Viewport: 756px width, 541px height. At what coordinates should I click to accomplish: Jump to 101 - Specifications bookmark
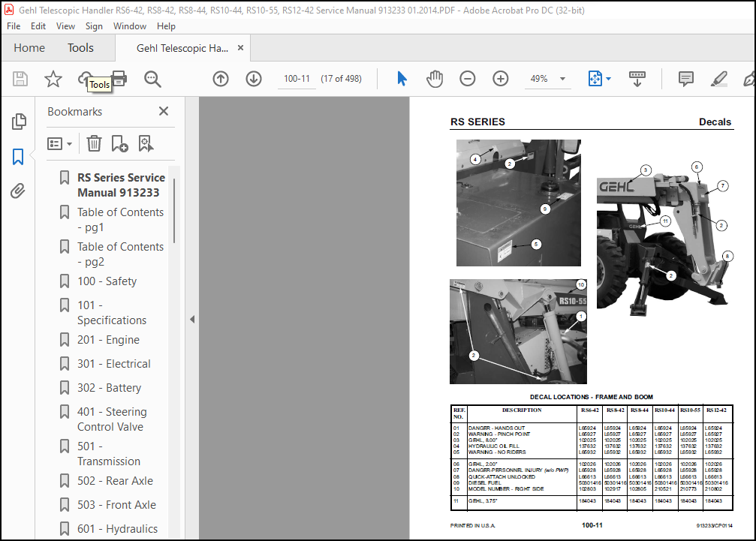[112, 312]
